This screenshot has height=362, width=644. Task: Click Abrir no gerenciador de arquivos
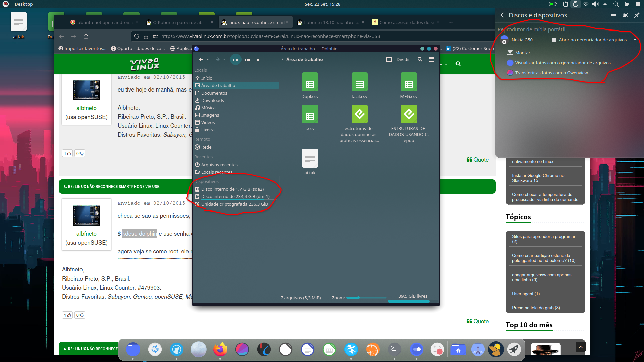click(589, 40)
